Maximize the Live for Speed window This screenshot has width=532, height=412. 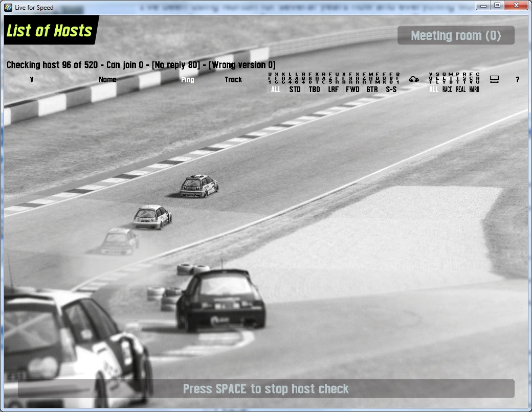tap(497, 6)
